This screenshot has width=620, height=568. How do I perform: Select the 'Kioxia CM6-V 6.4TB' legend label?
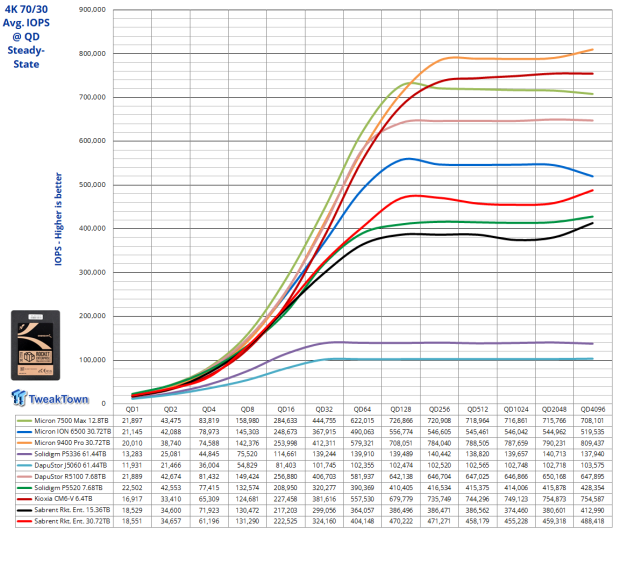[63, 499]
